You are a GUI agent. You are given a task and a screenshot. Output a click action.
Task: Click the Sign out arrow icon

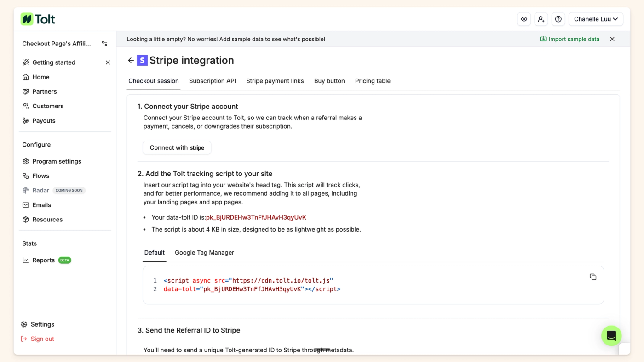24,339
